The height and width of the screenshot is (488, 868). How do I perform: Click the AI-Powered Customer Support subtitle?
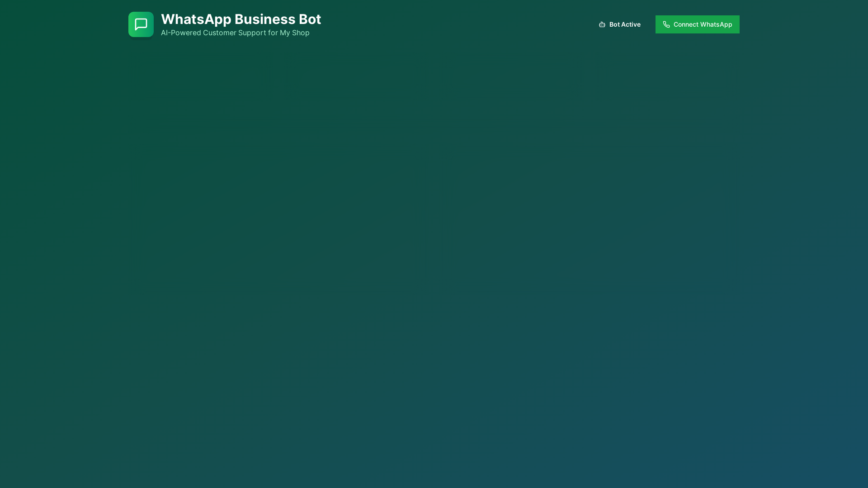click(235, 33)
